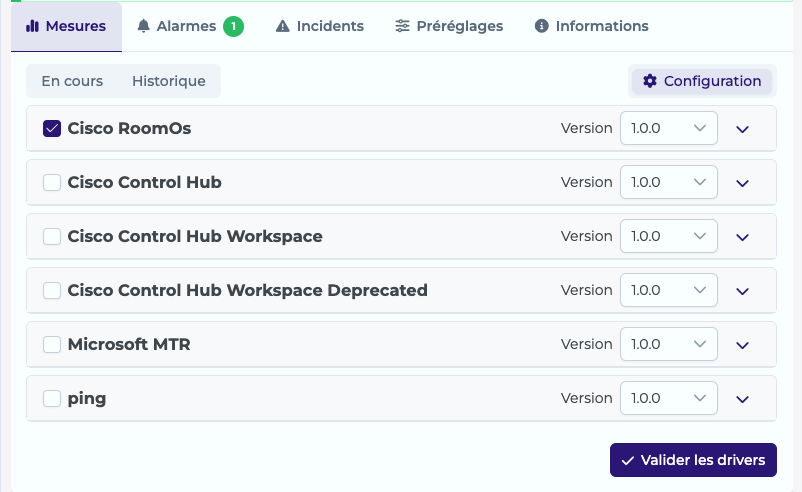Image resolution: width=802 pixels, height=492 pixels.
Task: Open version dropdown for Workspace Deprecated driver
Action: pyautogui.click(x=669, y=290)
